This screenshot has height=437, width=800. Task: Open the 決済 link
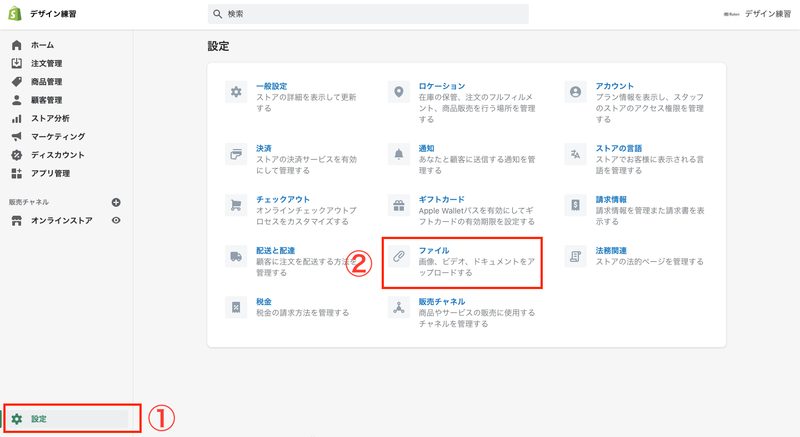[264, 148]
